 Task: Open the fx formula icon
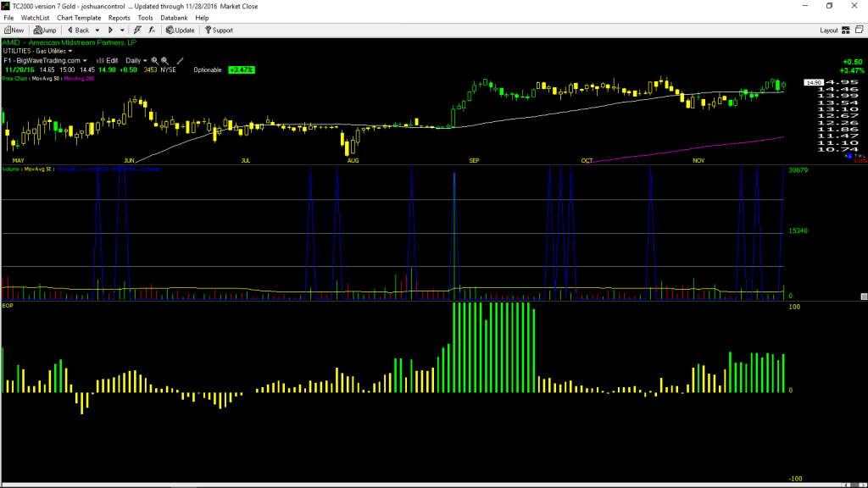click(152, 30)
